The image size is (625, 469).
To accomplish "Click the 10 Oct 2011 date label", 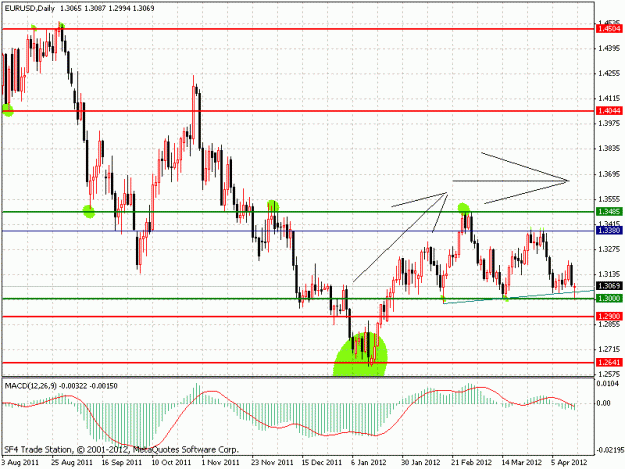I will tap(172, 462).
